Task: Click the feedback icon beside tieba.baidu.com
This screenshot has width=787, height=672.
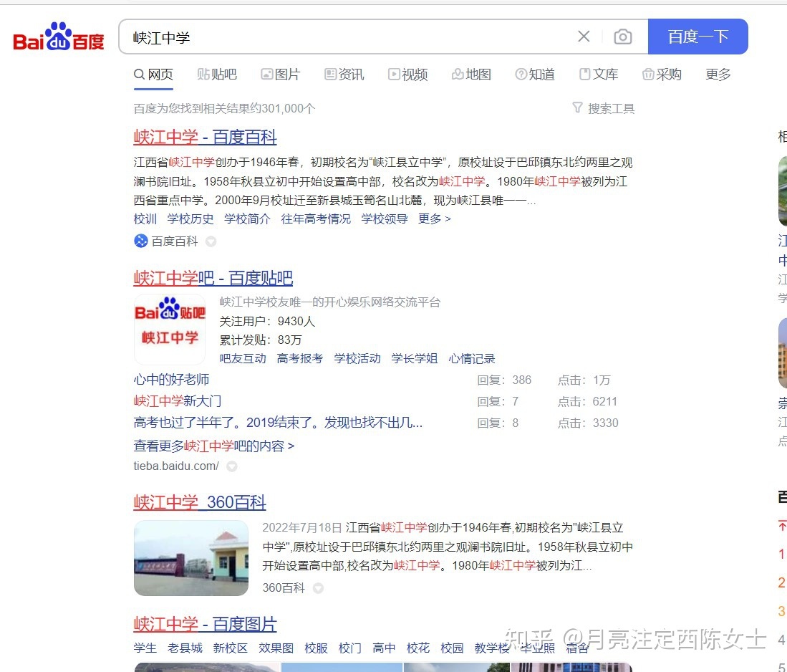Action: click(231, 466)
